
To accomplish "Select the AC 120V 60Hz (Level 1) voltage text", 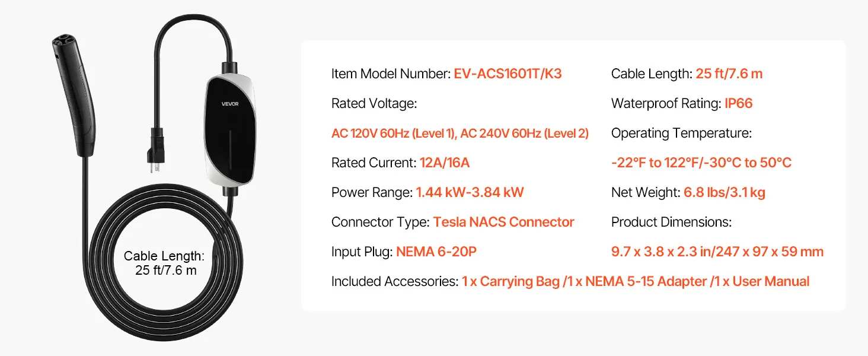I will click(x=393, y=133).
